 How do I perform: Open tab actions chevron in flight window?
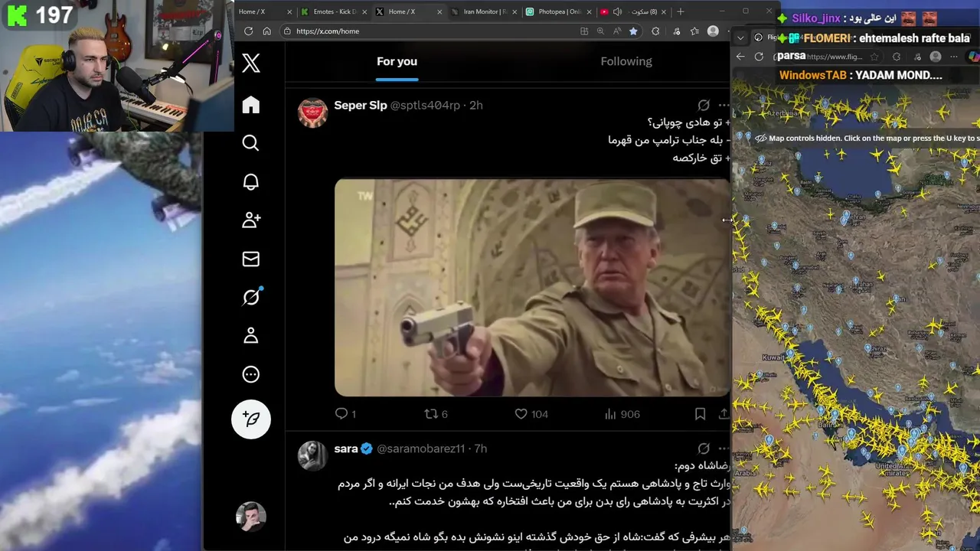(740, 37)
